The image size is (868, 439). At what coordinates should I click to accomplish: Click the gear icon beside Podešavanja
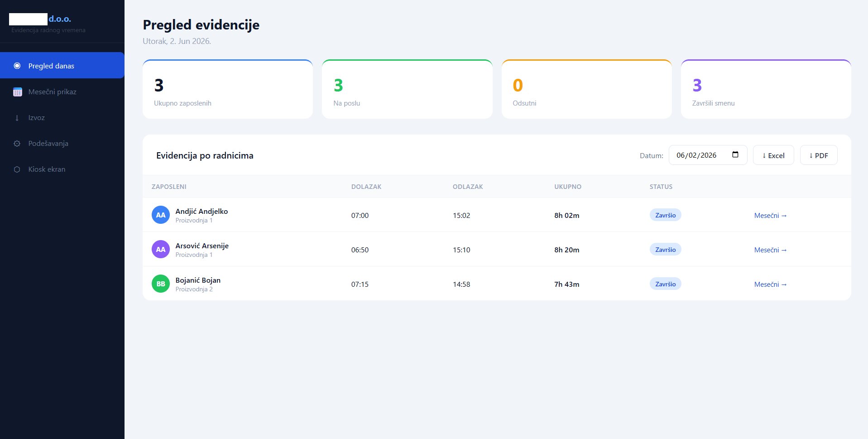click(x=17, y=144)
